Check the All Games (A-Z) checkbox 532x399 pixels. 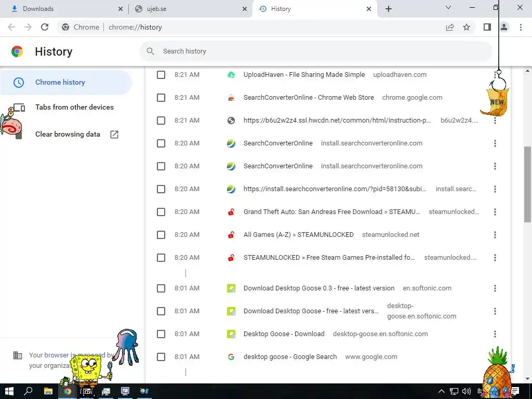pos(161,235)
